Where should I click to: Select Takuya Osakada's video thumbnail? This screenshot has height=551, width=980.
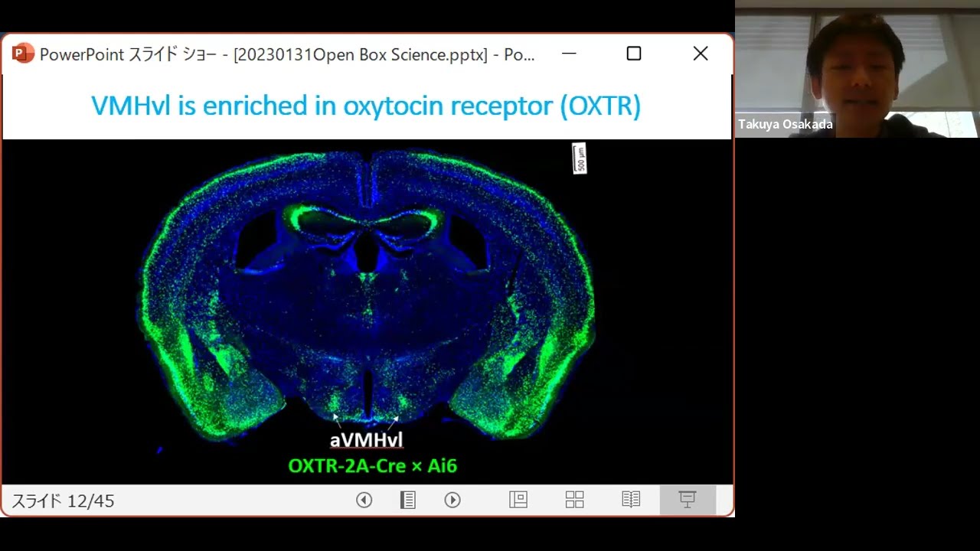857,69
